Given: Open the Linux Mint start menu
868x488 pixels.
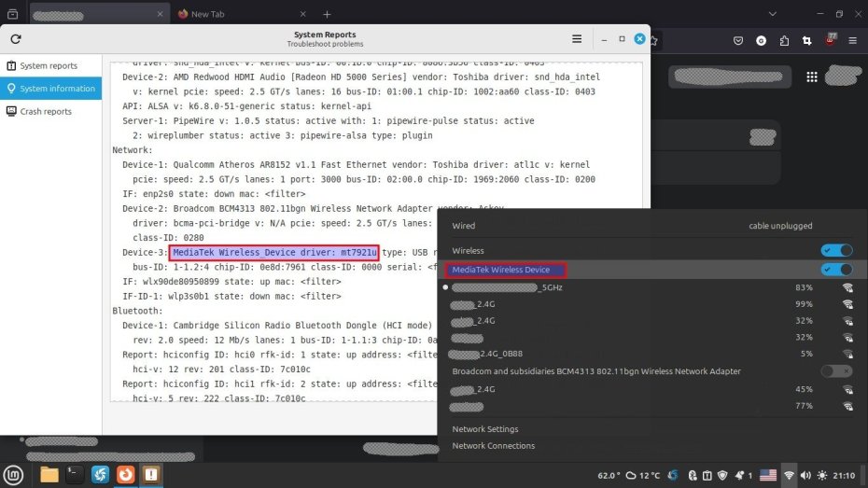Looking at the screenshot, I should click(x=13, y=475).
